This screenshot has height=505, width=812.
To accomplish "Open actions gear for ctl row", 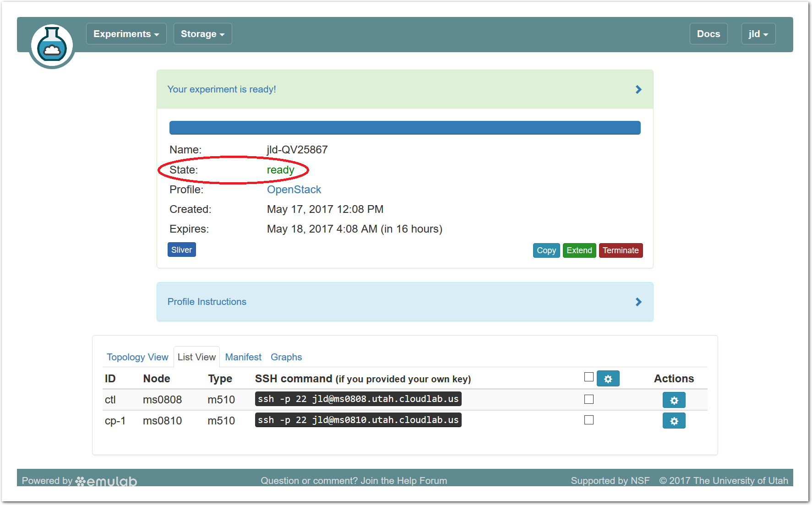I will tap(674, 400).
